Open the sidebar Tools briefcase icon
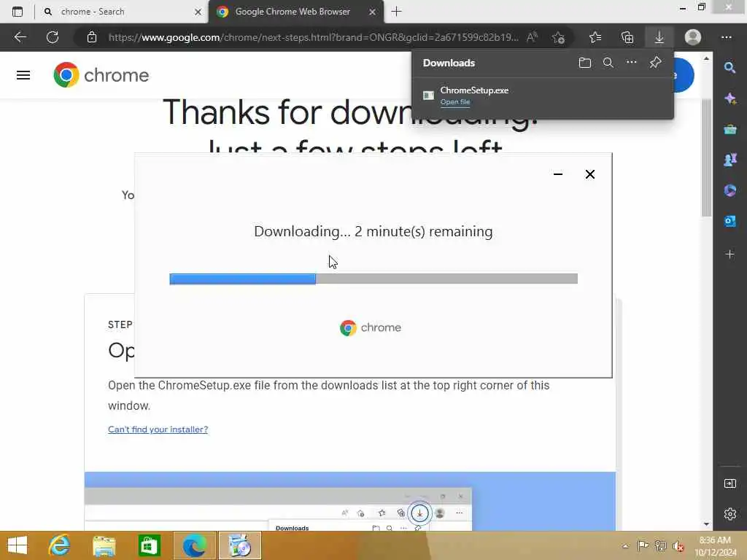Viewport: 747px width, 560px height. tap(729, 129)
